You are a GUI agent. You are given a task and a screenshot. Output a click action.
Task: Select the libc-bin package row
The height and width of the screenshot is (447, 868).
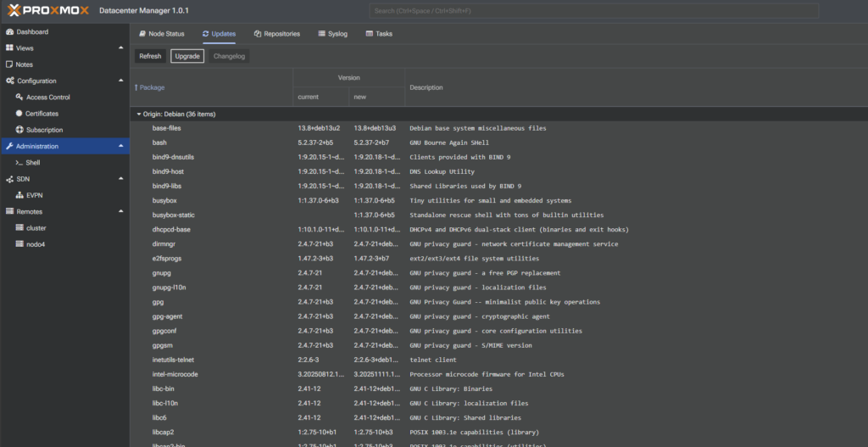498,388
